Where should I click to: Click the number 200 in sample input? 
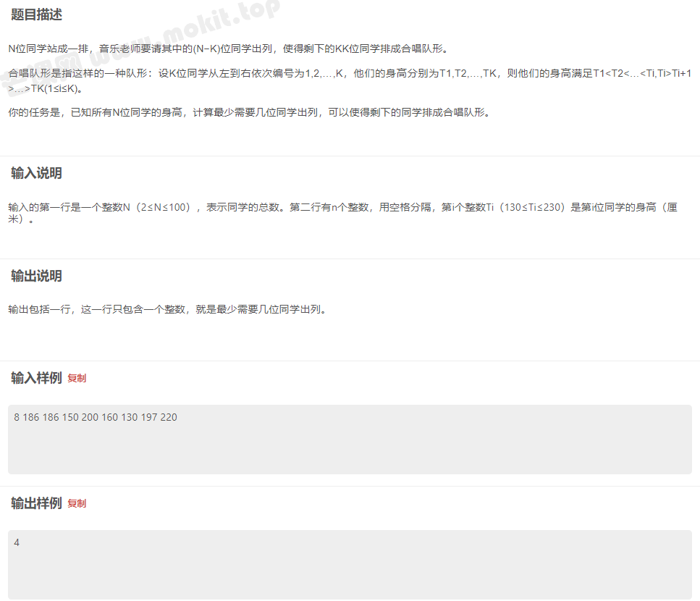pyautogui.click(x=90, y=418)
